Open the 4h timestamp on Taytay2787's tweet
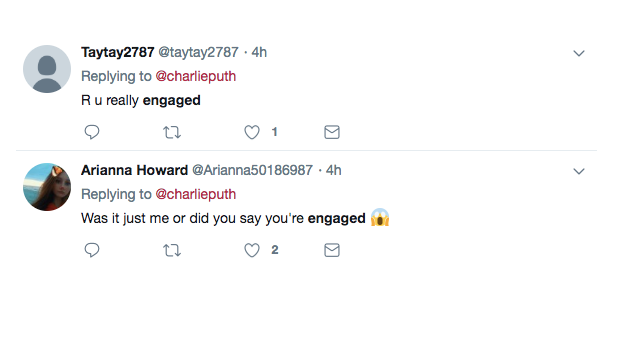 pos(259,52)
